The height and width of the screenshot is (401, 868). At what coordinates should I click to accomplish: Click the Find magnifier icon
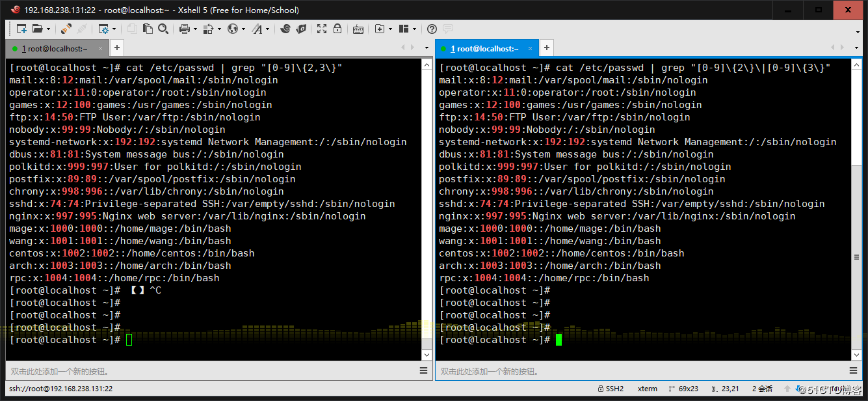click(x=163, y=29)
